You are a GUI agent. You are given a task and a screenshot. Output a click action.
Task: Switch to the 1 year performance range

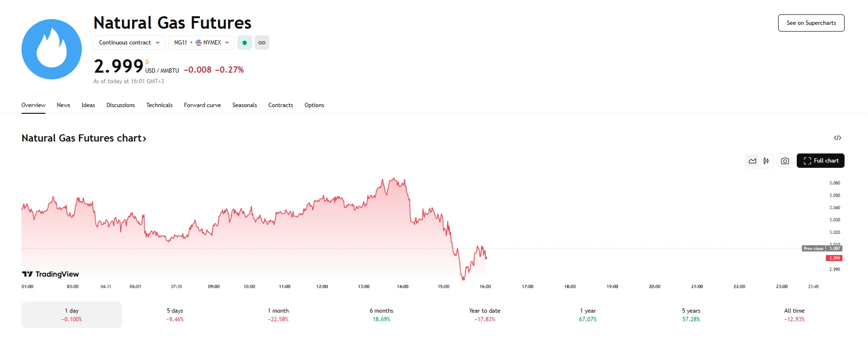coord(587,314)
